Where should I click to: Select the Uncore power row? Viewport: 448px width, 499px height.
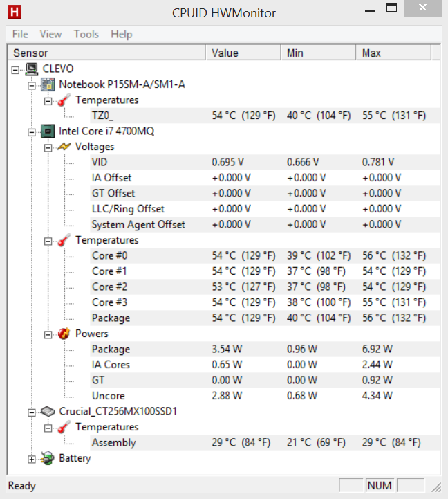(x=265, y=396)
